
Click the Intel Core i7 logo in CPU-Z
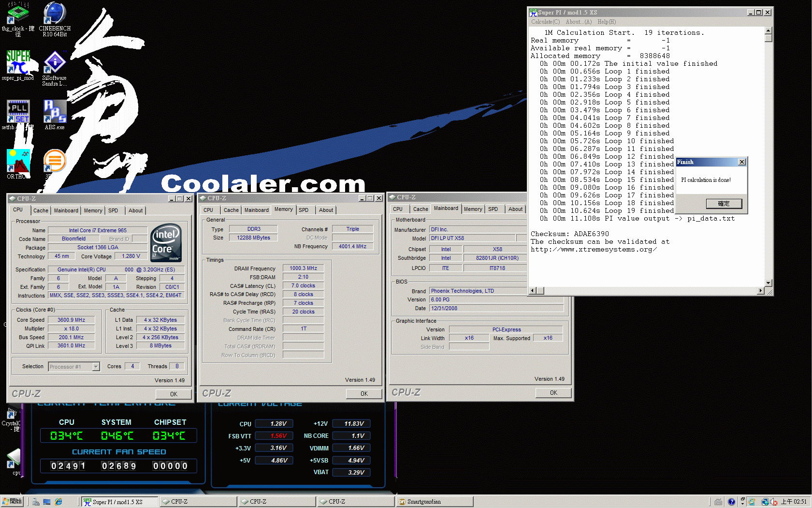click(166, 242)
